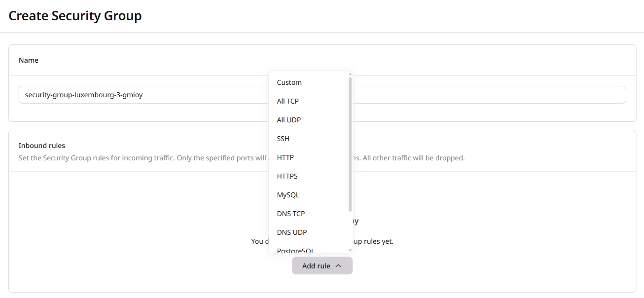Image resolution: width=644 pixels, height=298 pixels.
Task: Click the security group name input field
Action: click(322, 95)
